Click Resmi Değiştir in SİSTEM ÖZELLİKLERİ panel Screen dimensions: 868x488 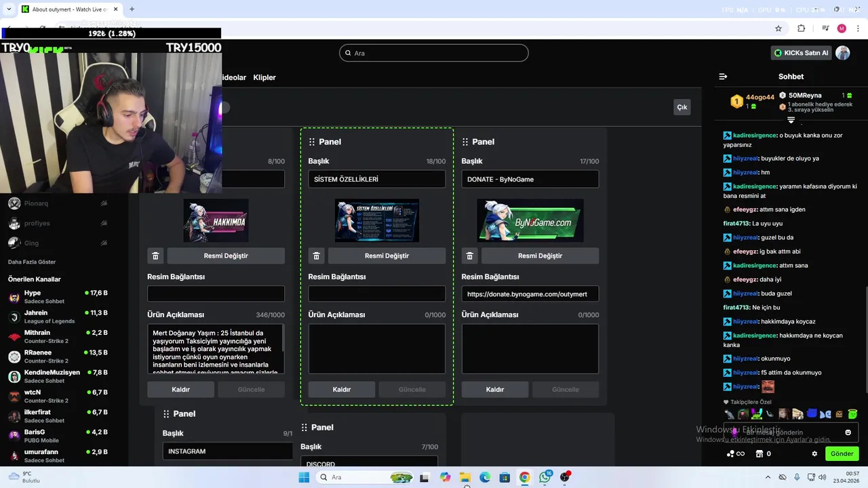tap(387, 256)
